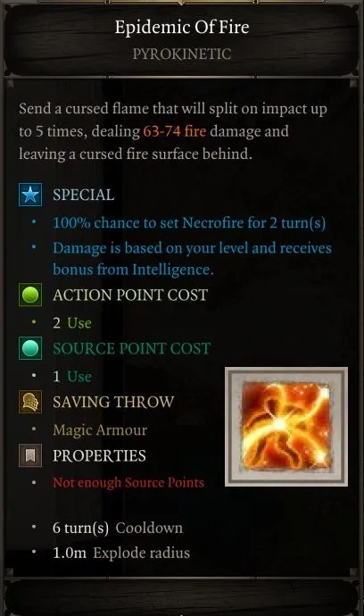Viewport: 364px width, 616px height.
Task: Click the 1.0m Explode radius line
Action: pos(121,553)
